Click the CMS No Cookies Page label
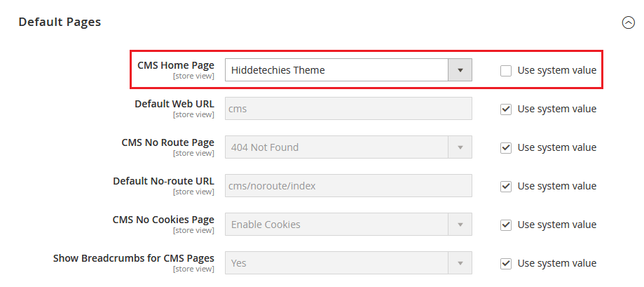644x287 pixels. tap(163, 220)
